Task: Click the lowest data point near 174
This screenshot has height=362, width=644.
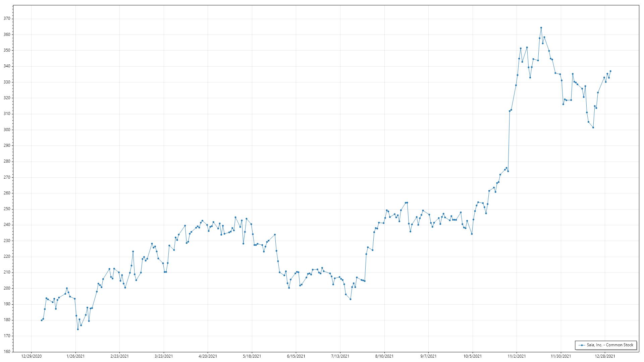Action: (x=78, y=329)
